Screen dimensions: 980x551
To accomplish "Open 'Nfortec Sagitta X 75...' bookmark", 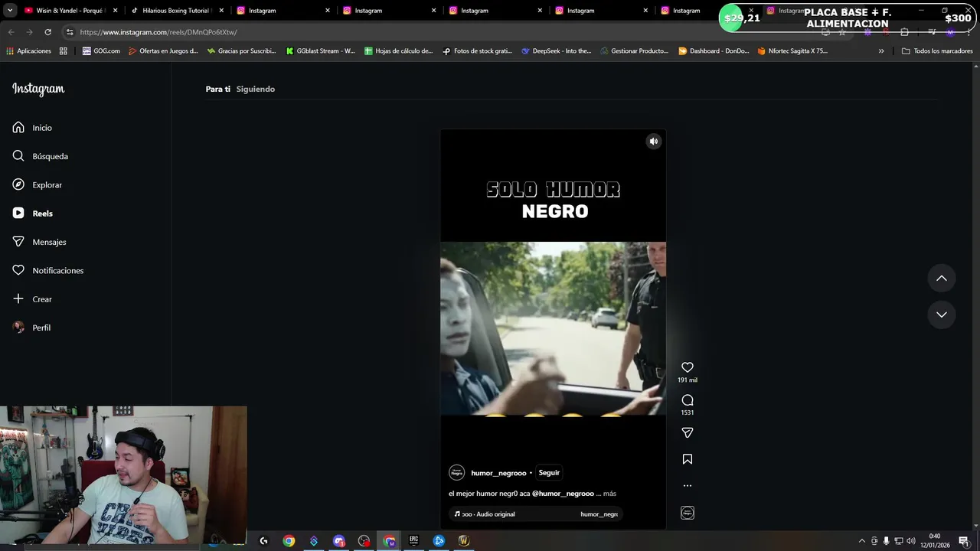I will pos(792,51).
